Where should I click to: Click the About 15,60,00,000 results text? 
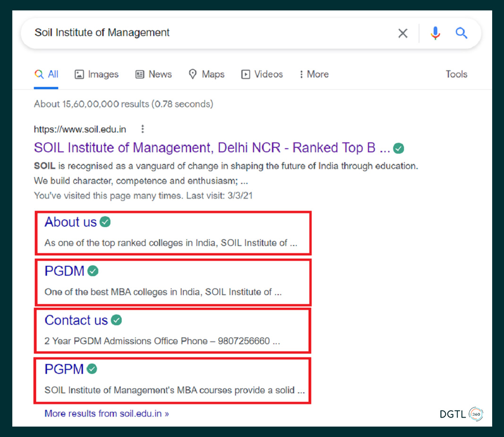[x=124, y=104]
